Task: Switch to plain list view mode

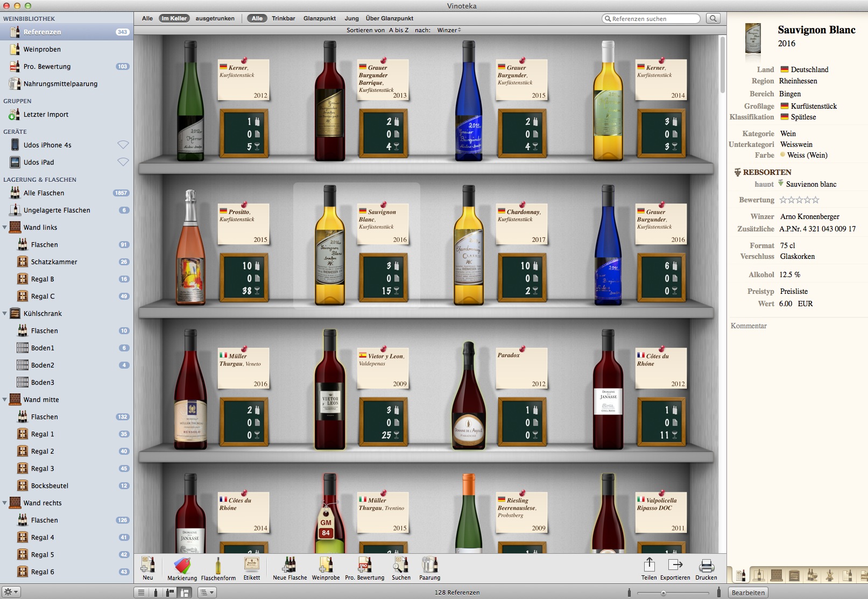Action: (x=141, y=593)
